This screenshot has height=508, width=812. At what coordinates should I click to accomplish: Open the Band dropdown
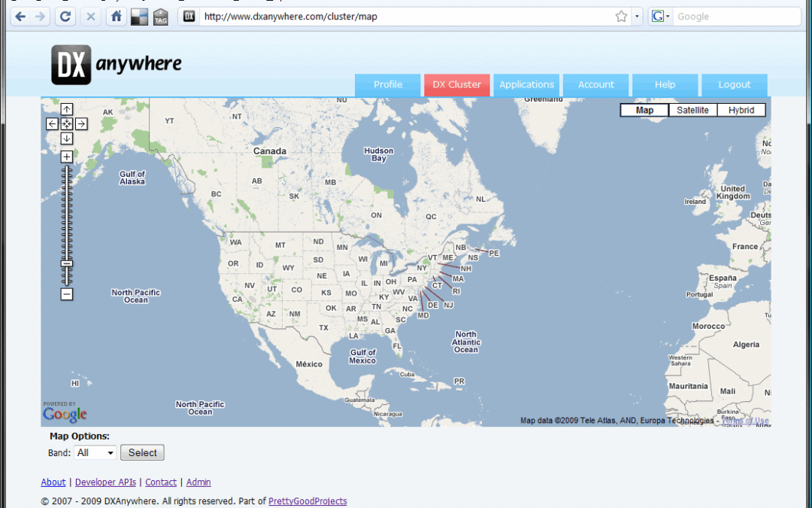(x=95, y=453)
